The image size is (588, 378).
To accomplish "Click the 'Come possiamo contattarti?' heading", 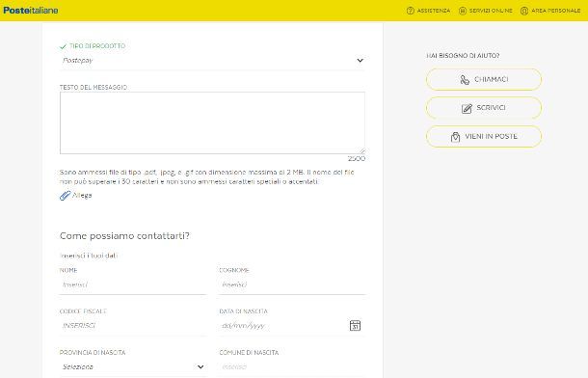I will point(124,236).
